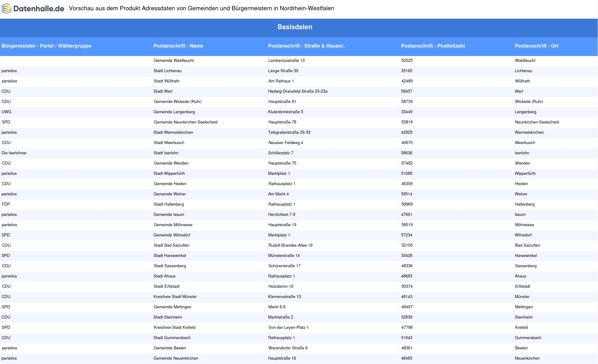
Task: Open the Datenhalle.de brand link
Action: pos(33,9)
